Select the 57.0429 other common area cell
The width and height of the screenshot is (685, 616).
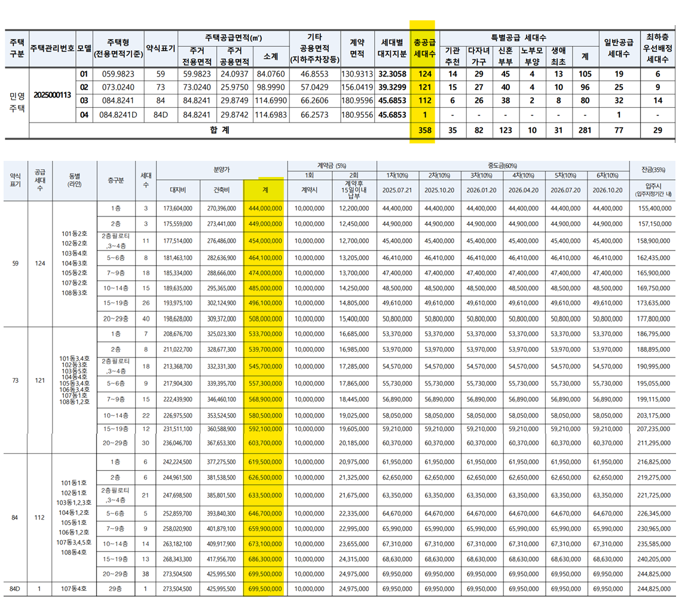tap(314, 87)
